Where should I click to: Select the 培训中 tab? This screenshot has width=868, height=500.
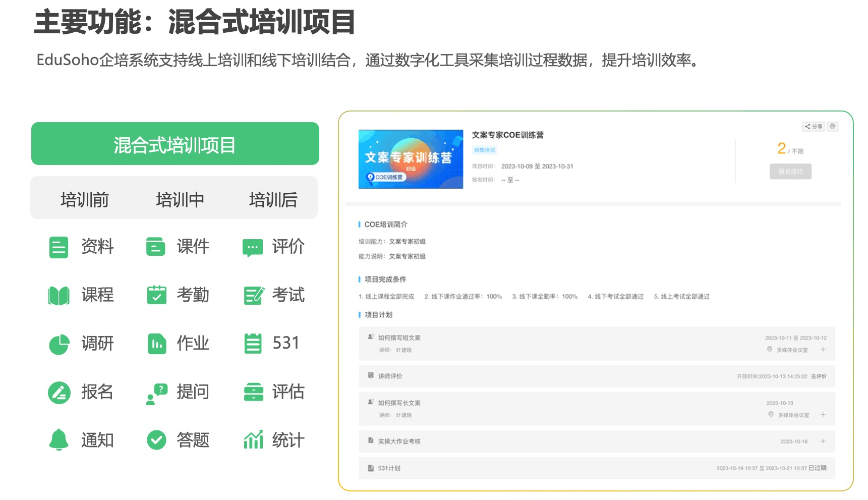click(180, 200)
